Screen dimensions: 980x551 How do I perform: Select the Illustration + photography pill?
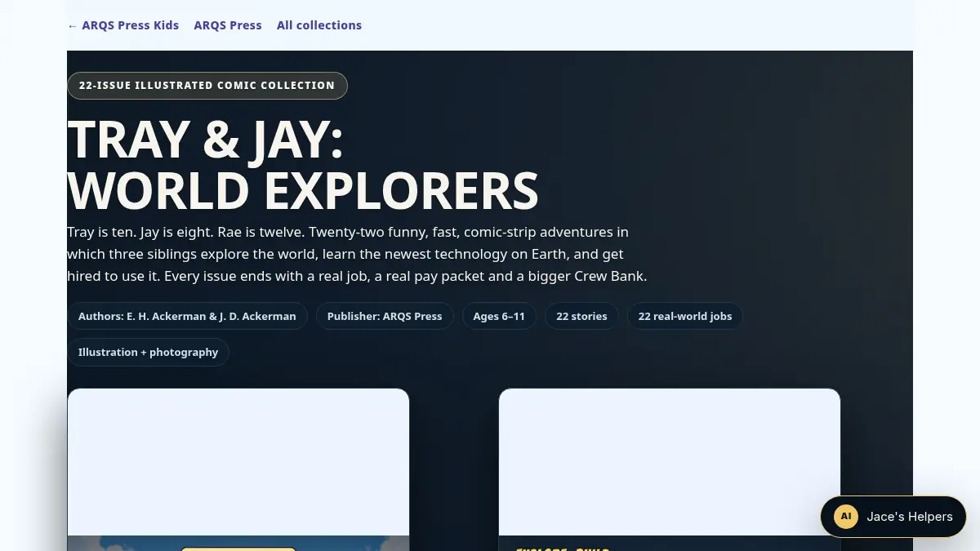(148, 352)
